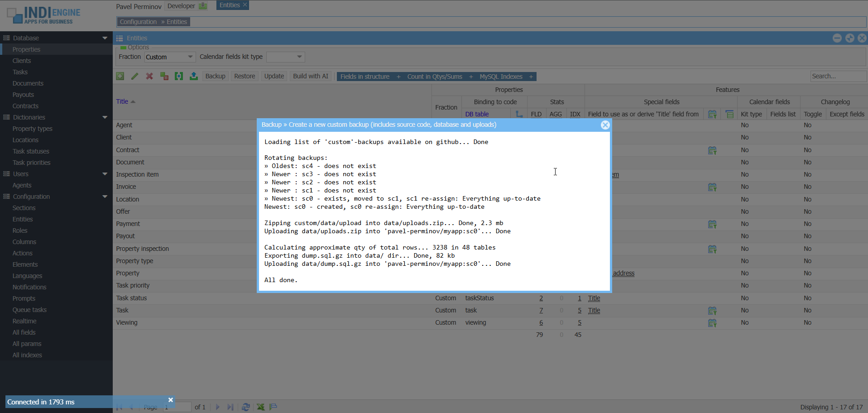The height and width of the screenshot is (413, 868).
Task: Switch to the Entities tab at top
Action: (230, 5)
